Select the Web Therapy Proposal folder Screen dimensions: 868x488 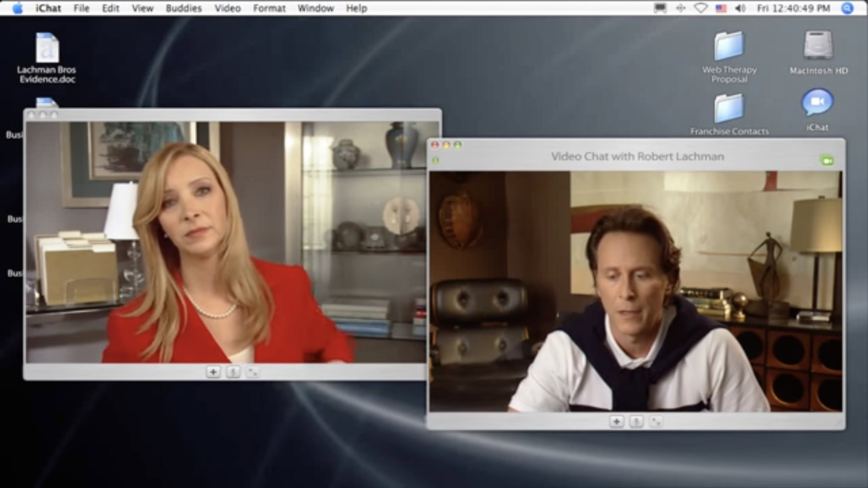[x=729, y=57]
